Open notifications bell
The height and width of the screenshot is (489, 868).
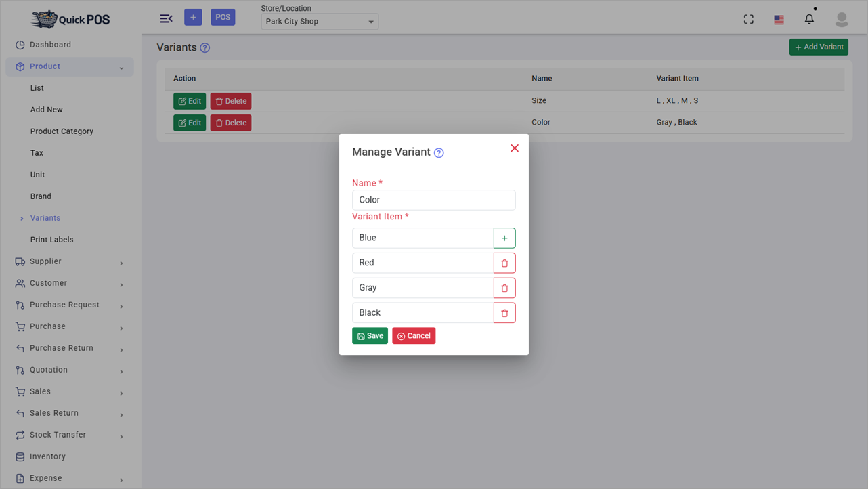[x=808, y=19]
